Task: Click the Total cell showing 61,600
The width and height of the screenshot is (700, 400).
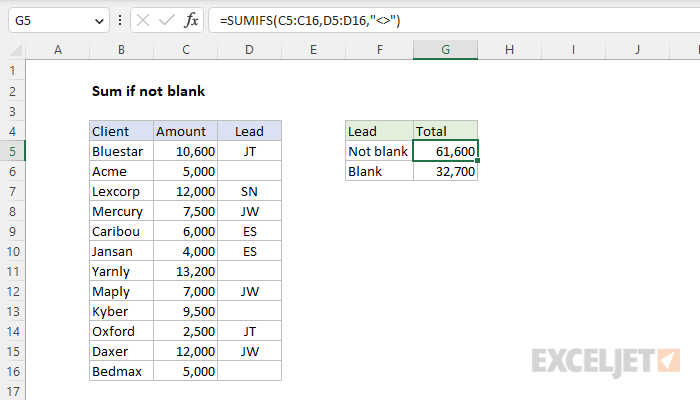Action: pos(446,151)
